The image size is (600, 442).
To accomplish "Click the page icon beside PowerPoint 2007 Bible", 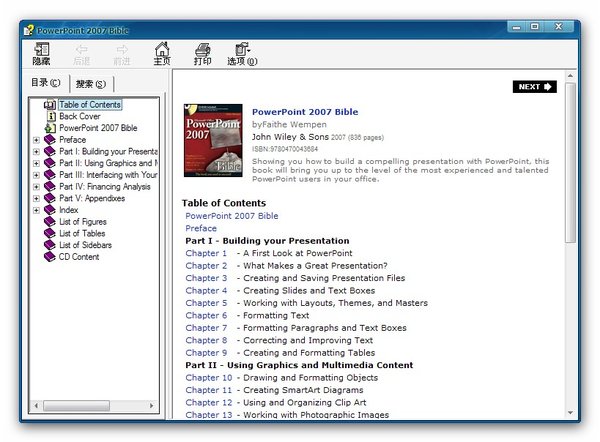I will [x=50, y=128].
